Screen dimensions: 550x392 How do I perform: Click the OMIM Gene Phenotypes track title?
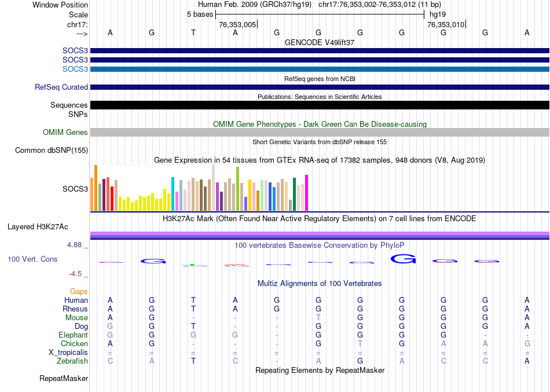coord(320,124)
